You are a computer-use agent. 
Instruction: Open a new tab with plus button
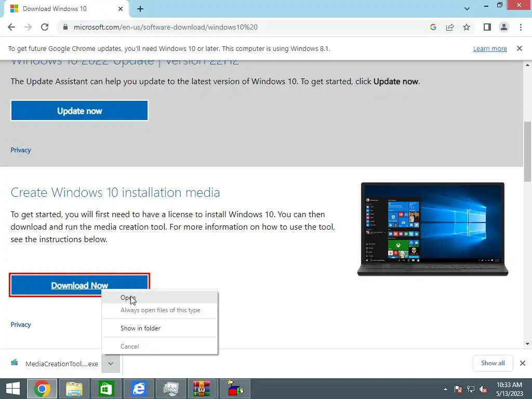[x=140, y=9]
